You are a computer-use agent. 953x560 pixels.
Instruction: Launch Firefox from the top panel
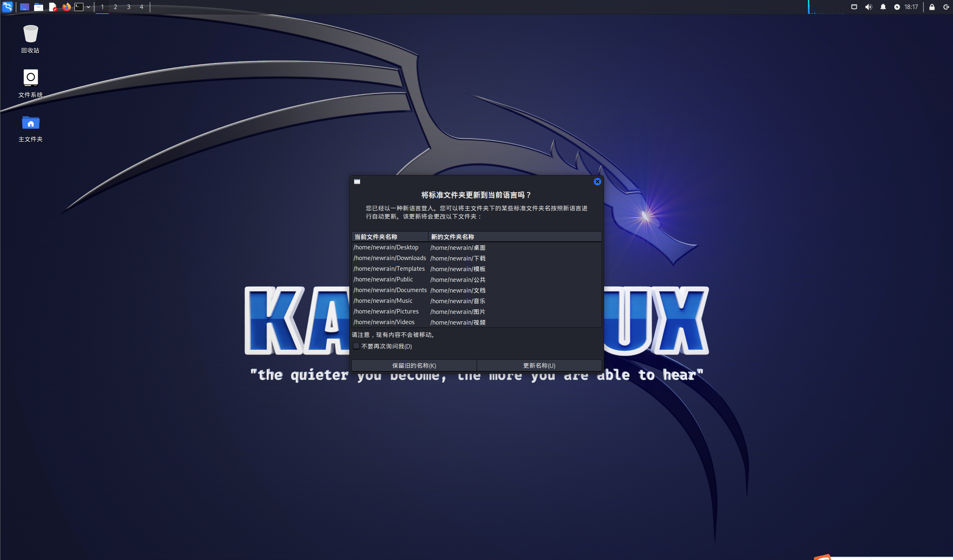66,7
